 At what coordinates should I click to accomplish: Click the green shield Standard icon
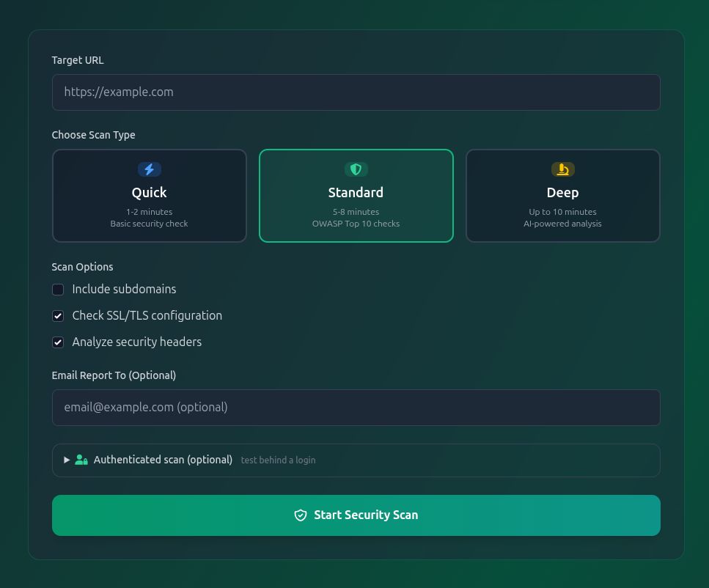[356, 169]
